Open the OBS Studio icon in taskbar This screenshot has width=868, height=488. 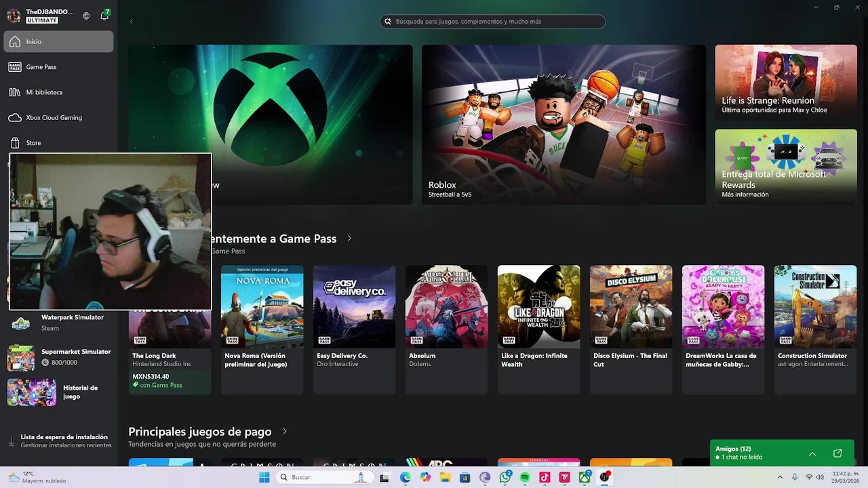[x=605, y=477]
